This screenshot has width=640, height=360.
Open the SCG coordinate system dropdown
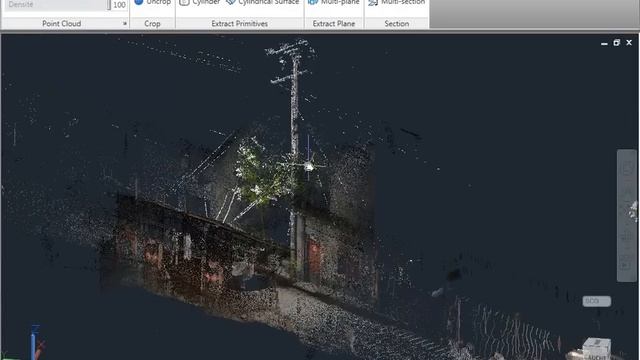coord(596,301)
